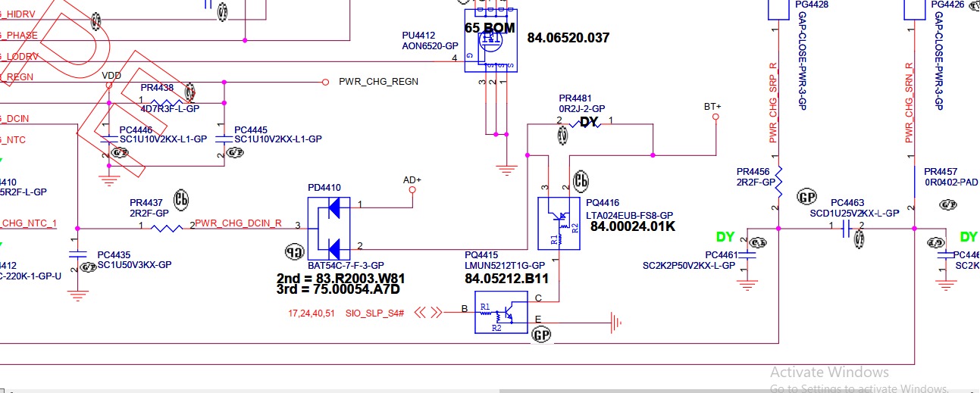The height and width of the screenshot is (393, 980).
Task: Click the PU4412 AON6520-GP MOSFET symbol
Action: click(x=490, y=40)
